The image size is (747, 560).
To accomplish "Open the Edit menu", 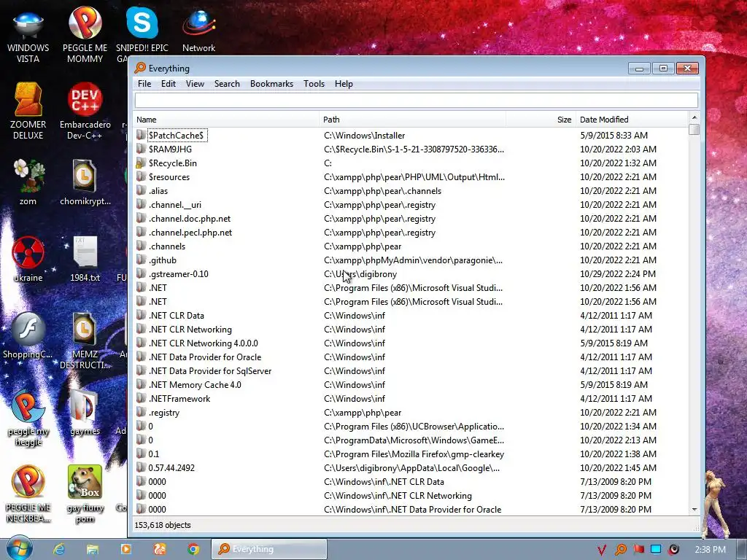I will pyautogui.click(x=169, y=84).
